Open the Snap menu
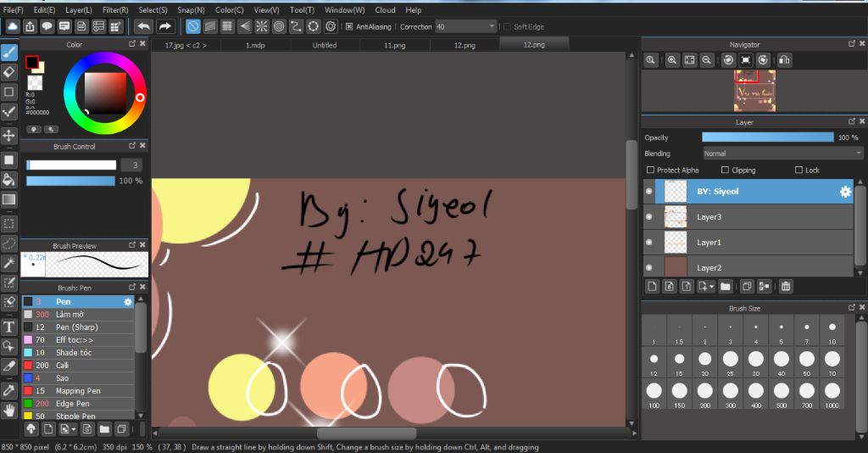Viewport: 868px width, 453px height. coord(191,10)
